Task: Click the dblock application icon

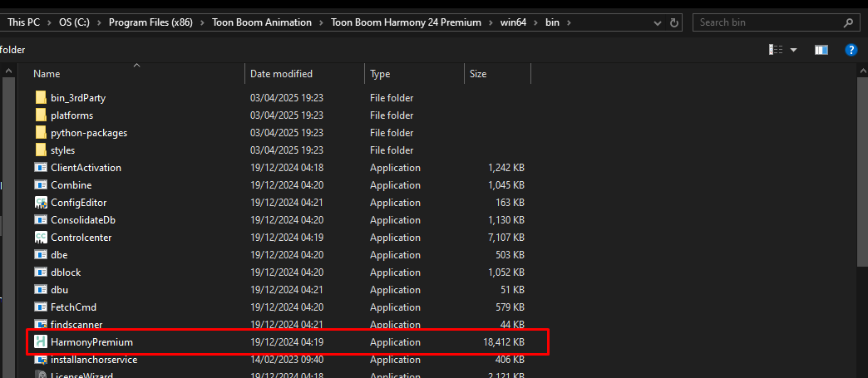Action: [x=41, y=272]
